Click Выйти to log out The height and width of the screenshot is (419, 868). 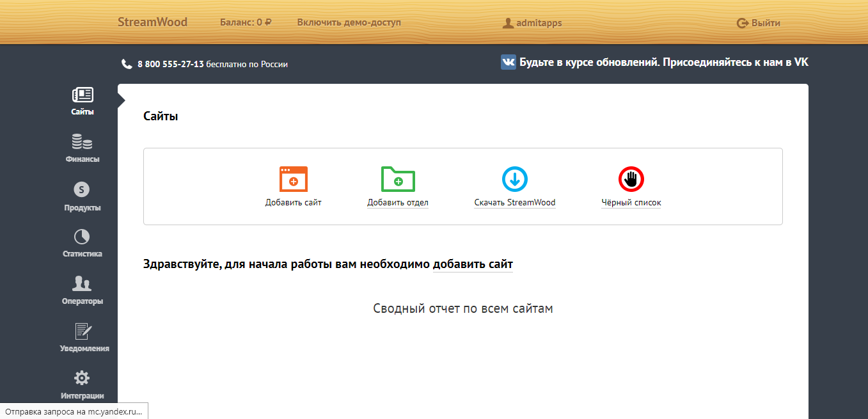pyautogui.click(x=759, y=23)
